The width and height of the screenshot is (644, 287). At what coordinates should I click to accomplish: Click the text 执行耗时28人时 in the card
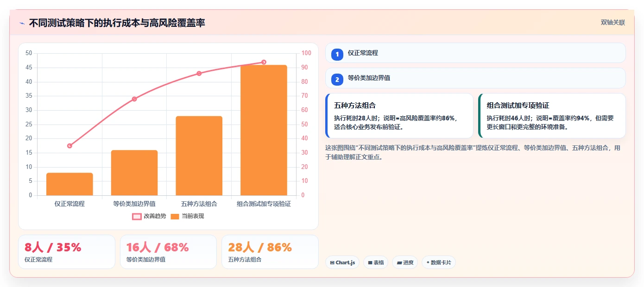pos(356,118)
